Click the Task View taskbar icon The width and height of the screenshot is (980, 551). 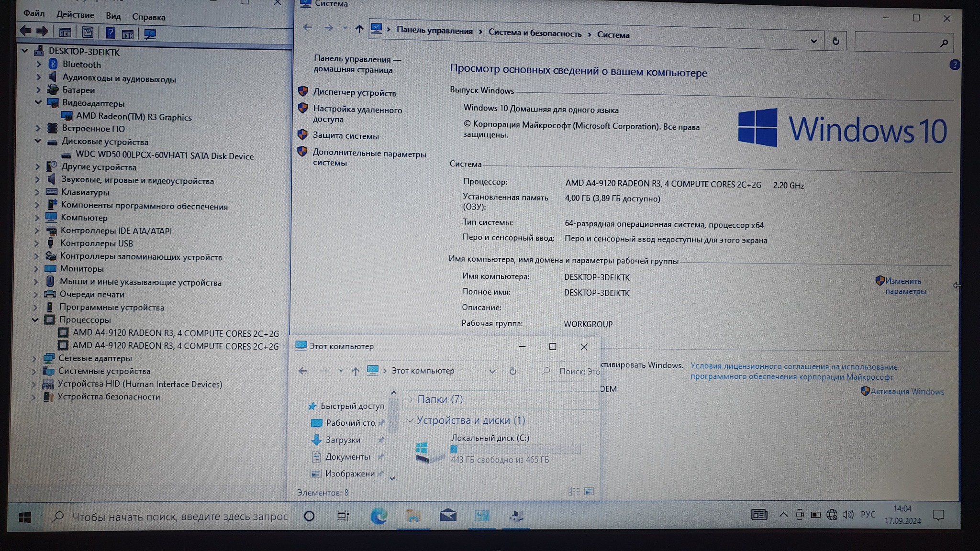(x=343, y=516)
